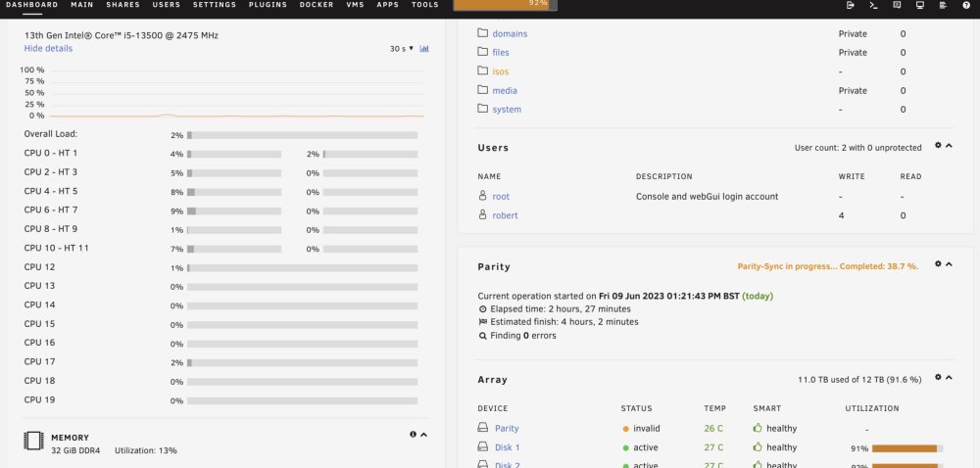The height and width of the screenshot is (468, 980).
Task: Click the Overall Load usage bar
Action: click(302, 135)
